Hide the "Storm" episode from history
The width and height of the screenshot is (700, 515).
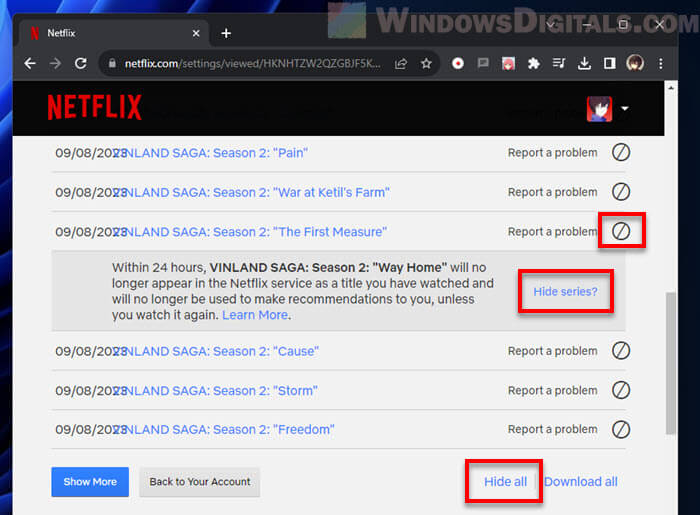pyautogui.click(x=621, y=390)
